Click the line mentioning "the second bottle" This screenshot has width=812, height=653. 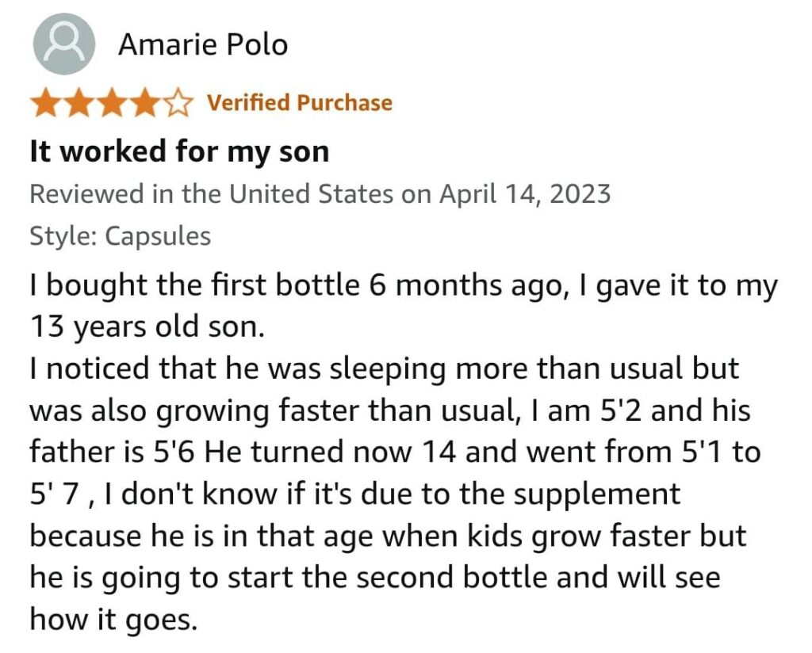pos(374,577)
